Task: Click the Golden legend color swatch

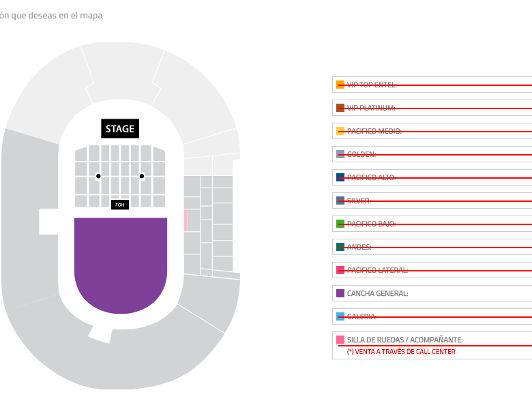Action: [x=340, y=154]
